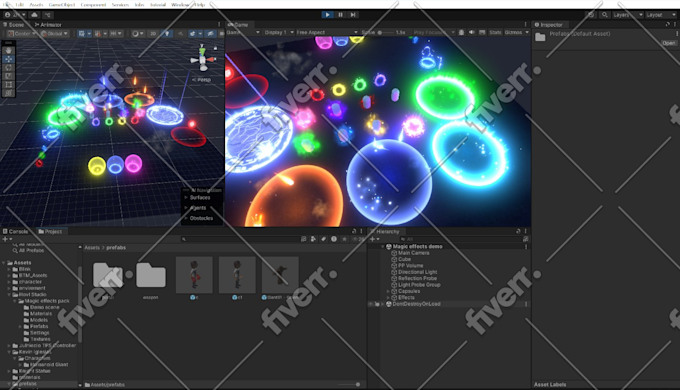Open the undo history icon near search

pyautogui.click(x=591, y=15)
